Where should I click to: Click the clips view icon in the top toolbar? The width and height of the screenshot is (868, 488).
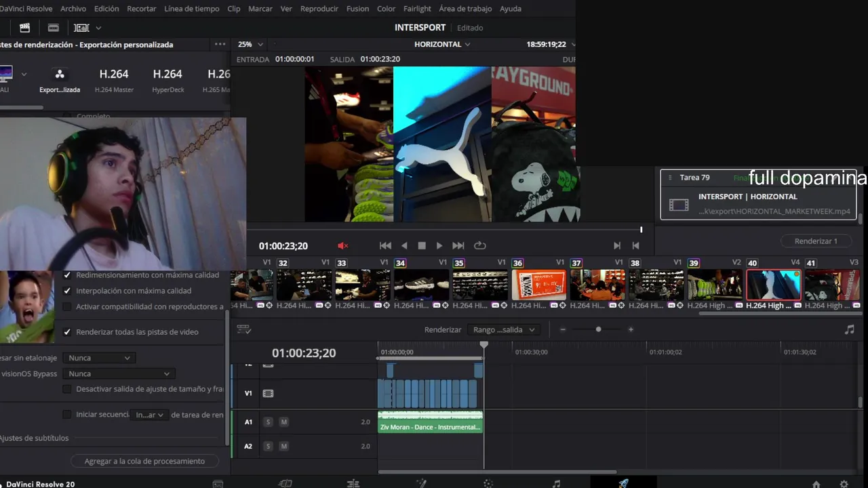[82, 28]
